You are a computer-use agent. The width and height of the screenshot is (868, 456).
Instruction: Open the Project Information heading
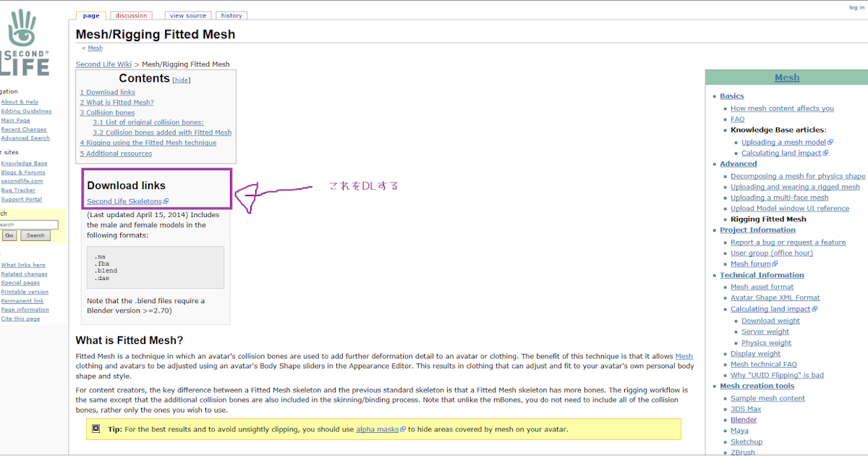(x=757, y=230)
